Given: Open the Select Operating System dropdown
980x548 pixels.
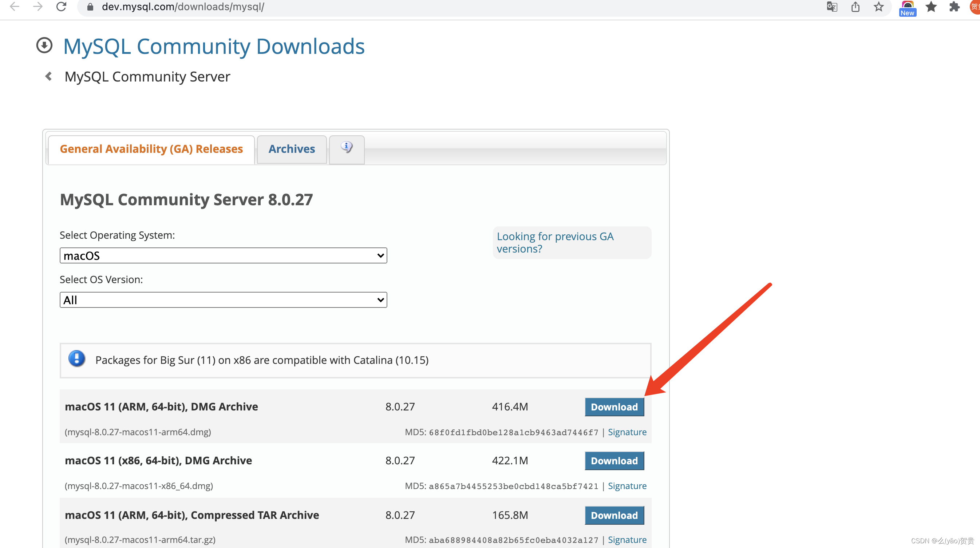Looking at the screenshot, I should (223, 255).
